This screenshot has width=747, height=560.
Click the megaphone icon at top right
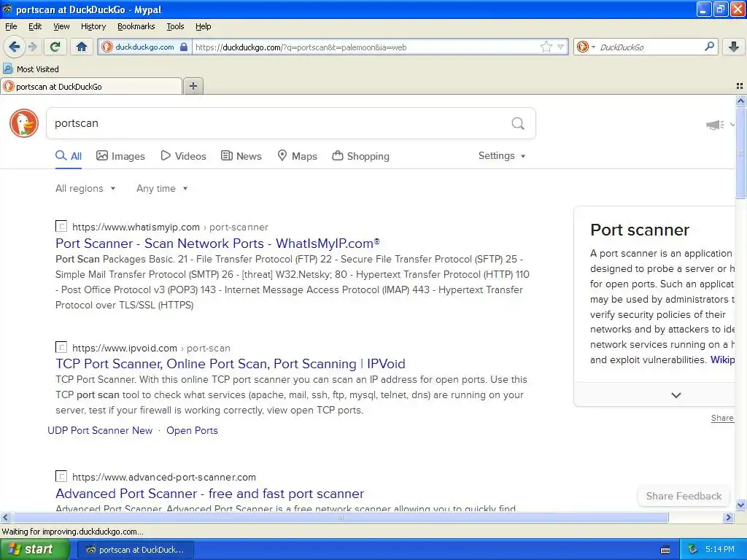[715, 125]
